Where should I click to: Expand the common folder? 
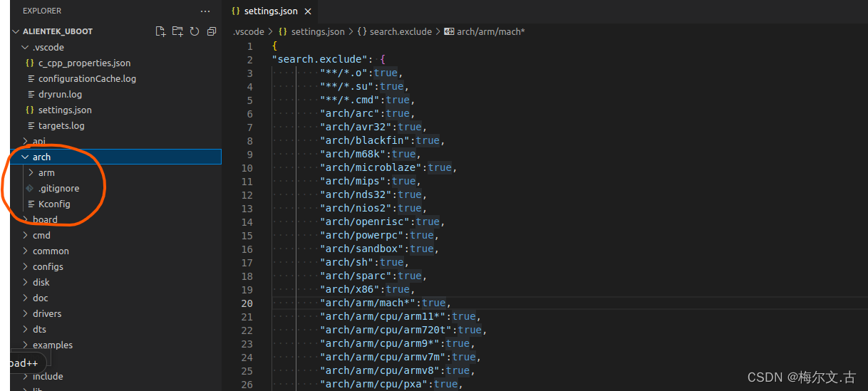click(51, 251)
